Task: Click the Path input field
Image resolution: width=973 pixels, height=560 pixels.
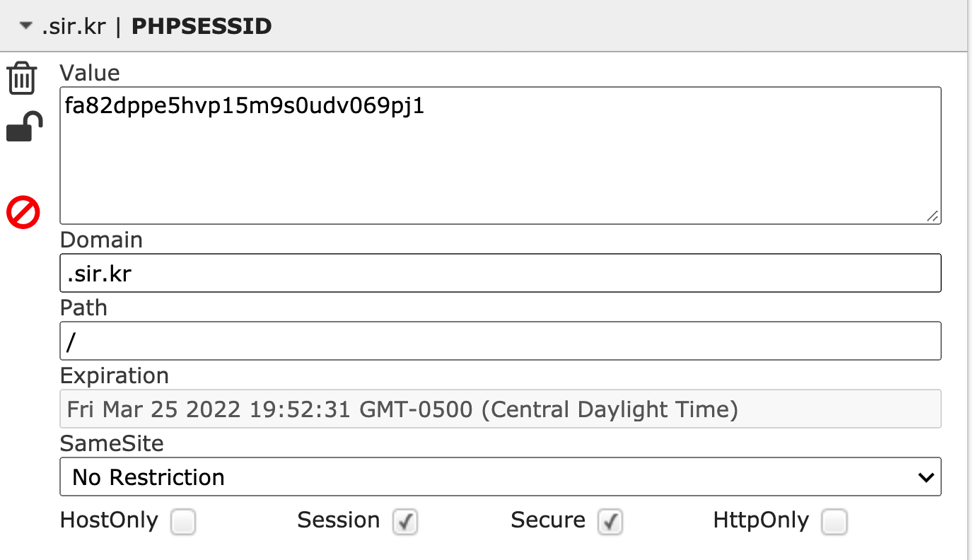Action: 500,341
